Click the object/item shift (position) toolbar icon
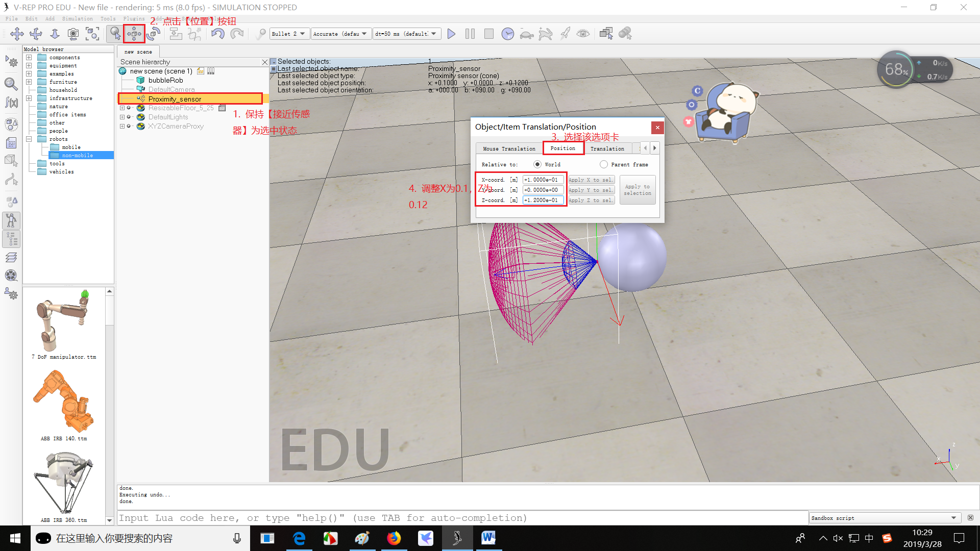 tap(134, 34)
